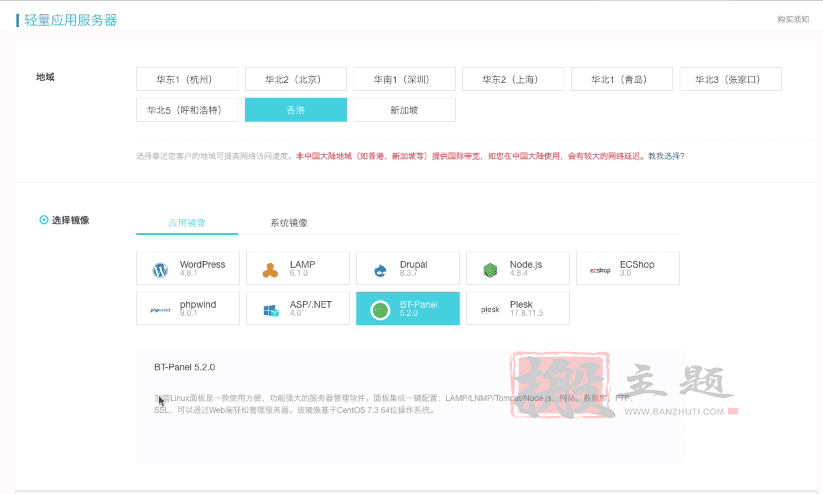Click the 选择镜像 section label
The height and width of the screenshot is (494, 823).
(70, 220)
